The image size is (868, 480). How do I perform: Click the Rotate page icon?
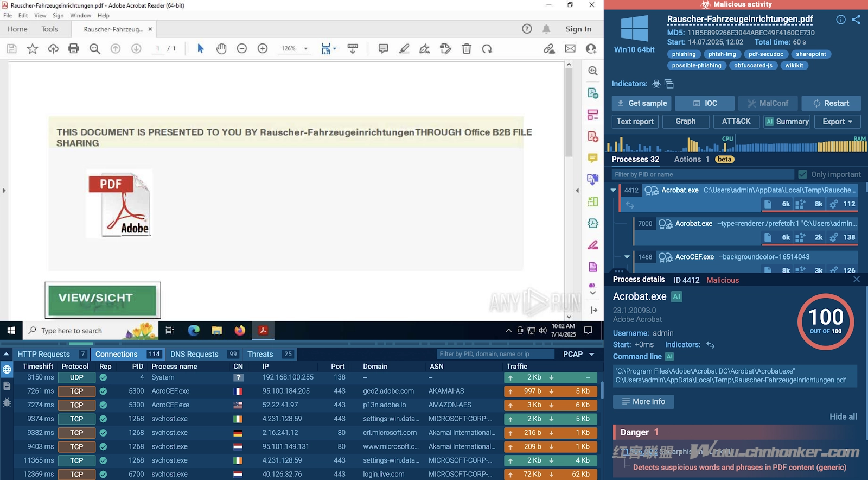[x=487, y=49]
